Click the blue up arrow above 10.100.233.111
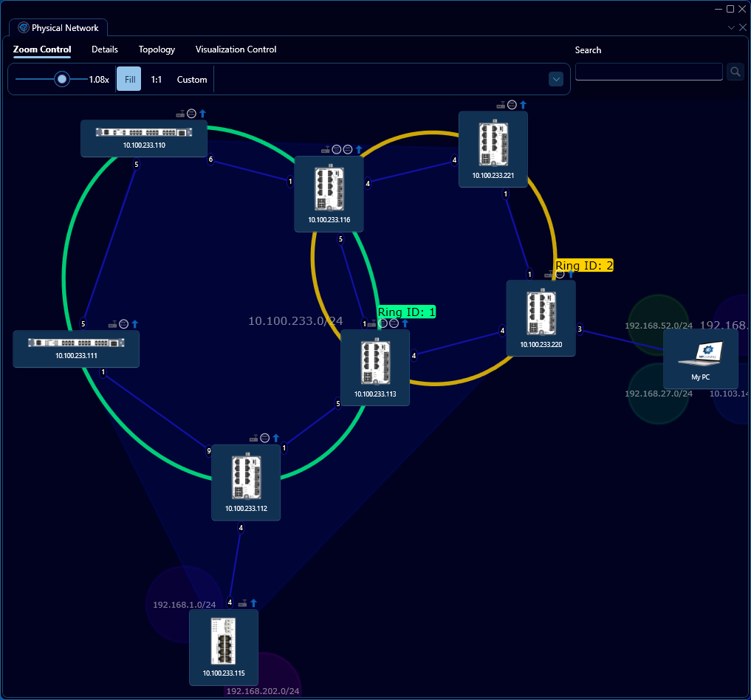This screenshot has height=700, width=751. click(x=135, y=324)
